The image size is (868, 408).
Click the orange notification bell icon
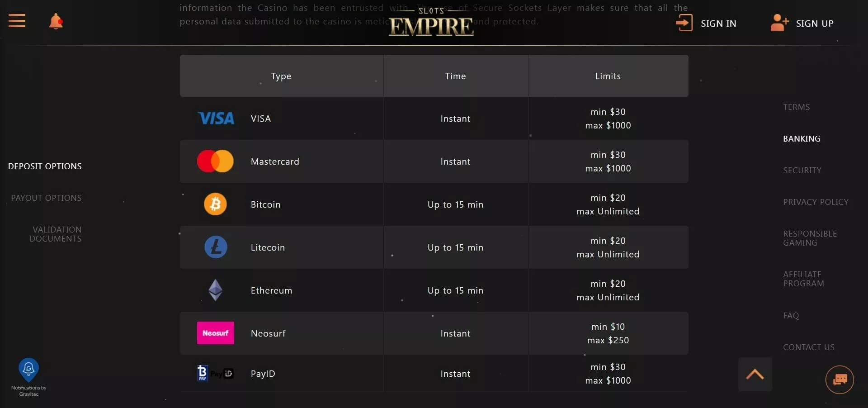coord(56,21)
